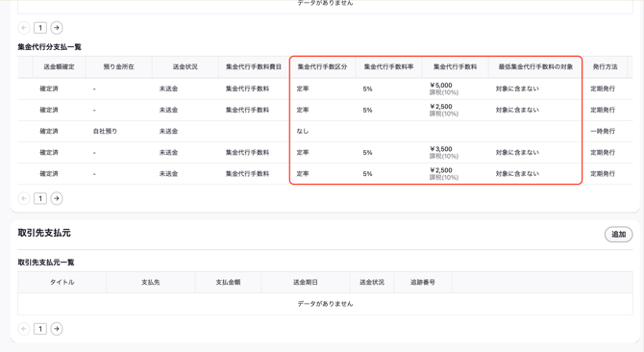Click 確定済 in the ¥3,500 row

pos(49,152)
